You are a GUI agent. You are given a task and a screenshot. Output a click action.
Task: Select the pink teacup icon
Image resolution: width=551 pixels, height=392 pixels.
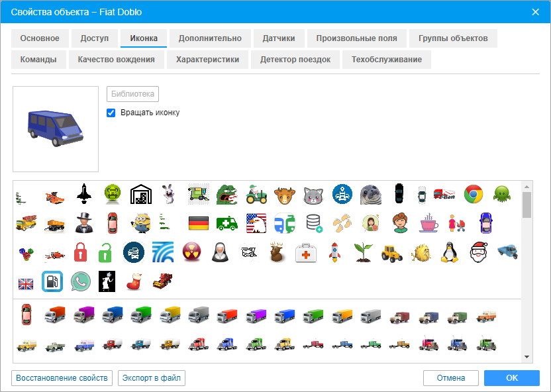(428, 223)
